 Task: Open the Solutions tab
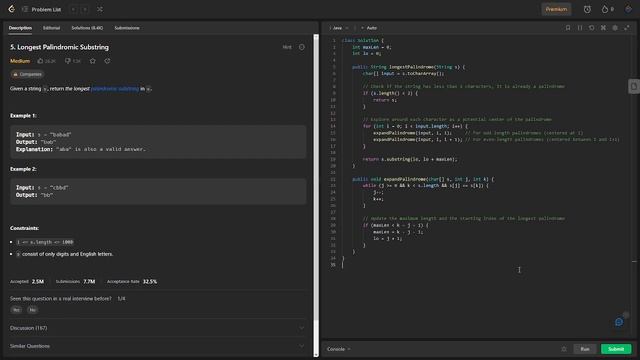(87, 28)
